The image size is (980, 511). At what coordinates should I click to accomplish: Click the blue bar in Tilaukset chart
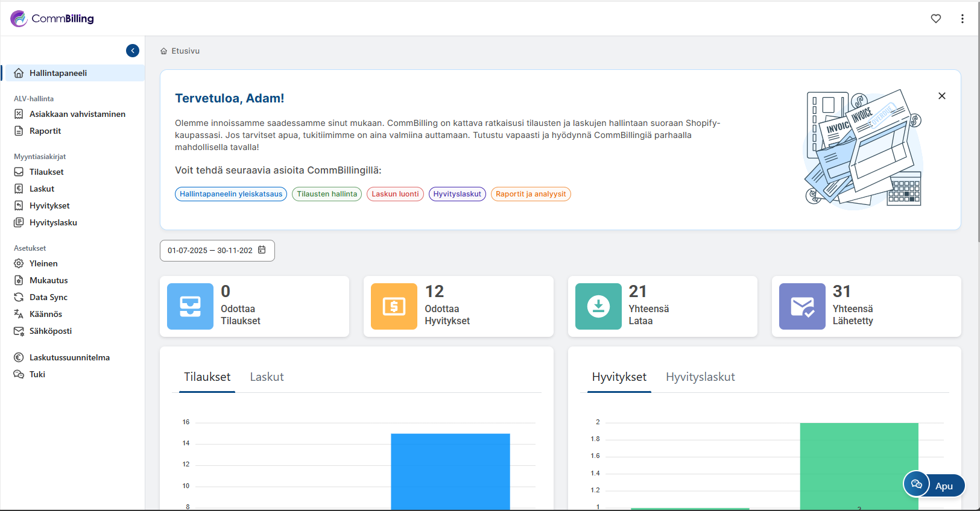(x=450, y=470)
